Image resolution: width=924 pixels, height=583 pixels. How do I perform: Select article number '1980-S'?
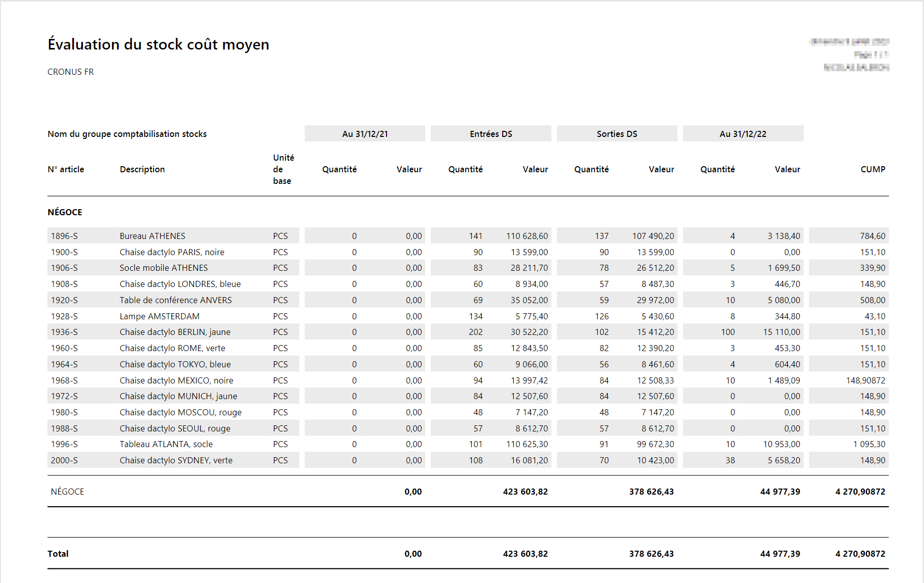64,412
